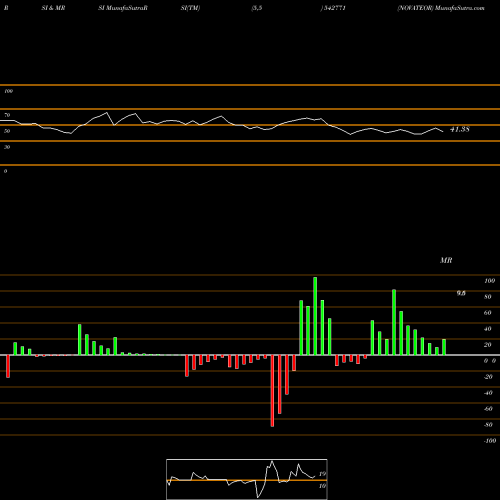Viewport: 500px width, 500px height.
Task: Select the RSI value label 41.38
Action: pos(460,129)
